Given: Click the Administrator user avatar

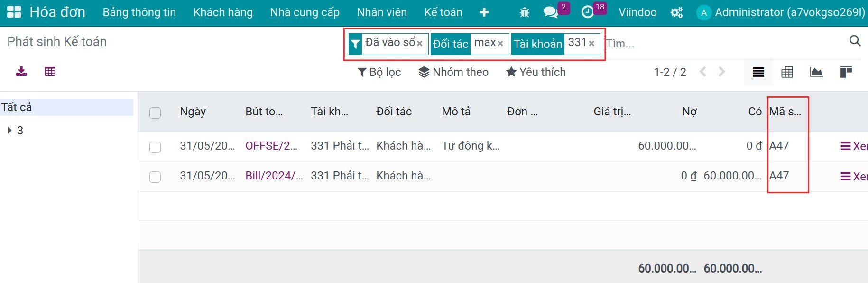Looking at the screenshot, I should coord(704,13).
